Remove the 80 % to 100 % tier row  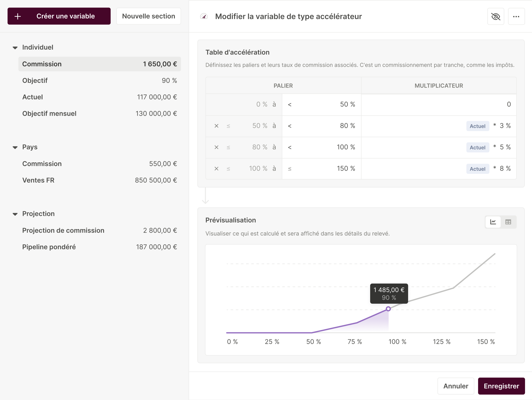pos(216,147)
